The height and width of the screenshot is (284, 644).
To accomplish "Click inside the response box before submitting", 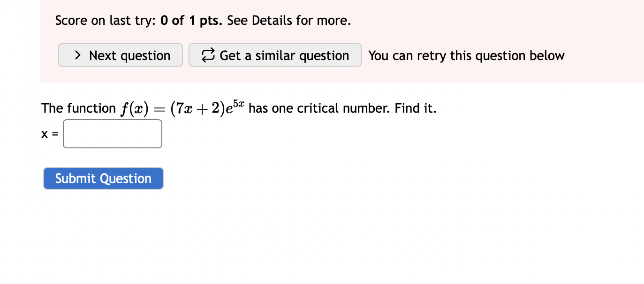I will [112, 134].
